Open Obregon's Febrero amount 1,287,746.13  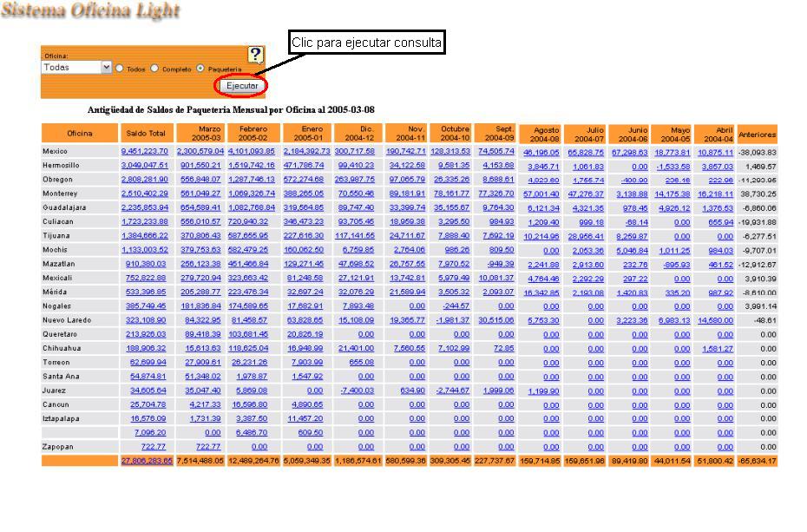253,179
